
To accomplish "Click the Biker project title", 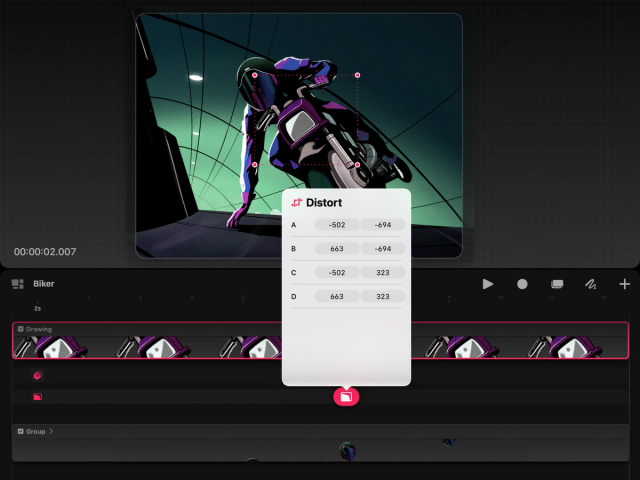I will [44, 284].
